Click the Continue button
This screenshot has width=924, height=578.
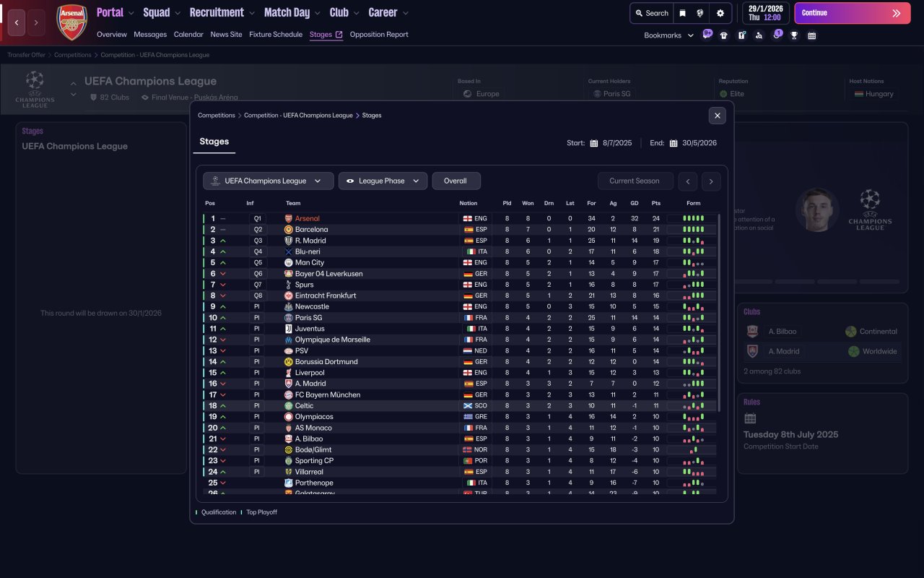tap(853, 13)
